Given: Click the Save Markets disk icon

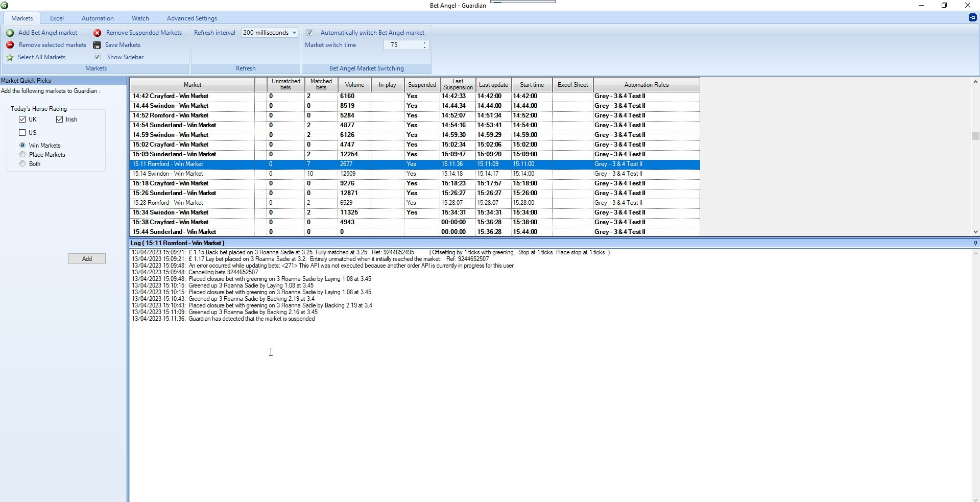Looking at the screenshot, I should [97, 45].
